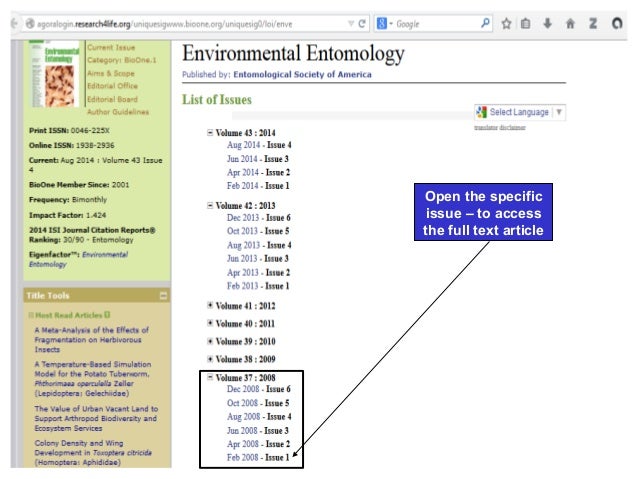The height and width of the screenshot is (479, 638).
Task: Open Eigenfactor Environmental Entomology link
Action: 78,259
